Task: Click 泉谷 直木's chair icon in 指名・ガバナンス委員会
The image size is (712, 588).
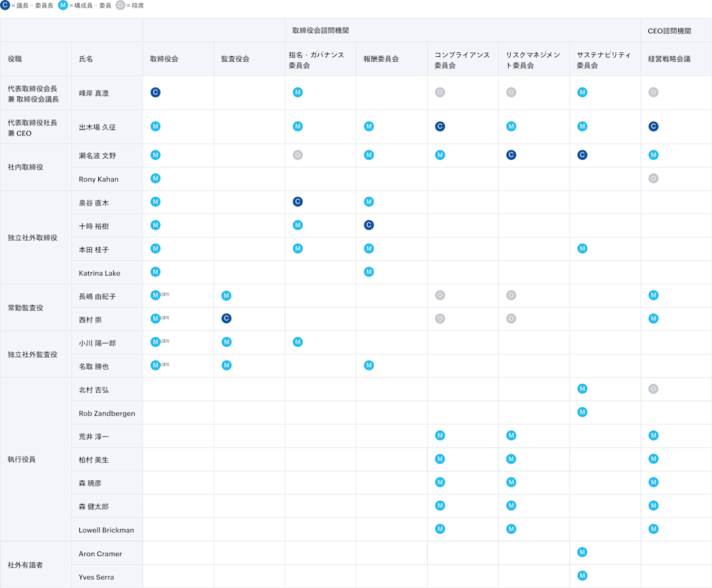Action: point(297,202)
